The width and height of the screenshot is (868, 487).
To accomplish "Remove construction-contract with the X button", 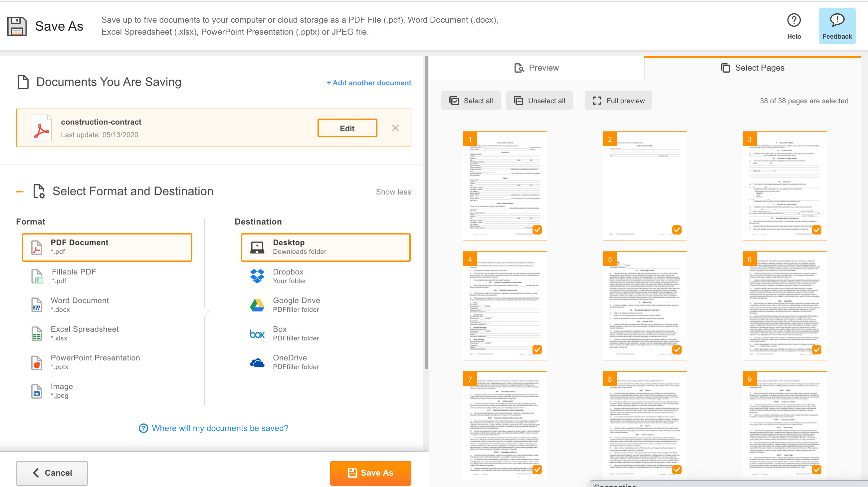I will [x=395, y=128].
